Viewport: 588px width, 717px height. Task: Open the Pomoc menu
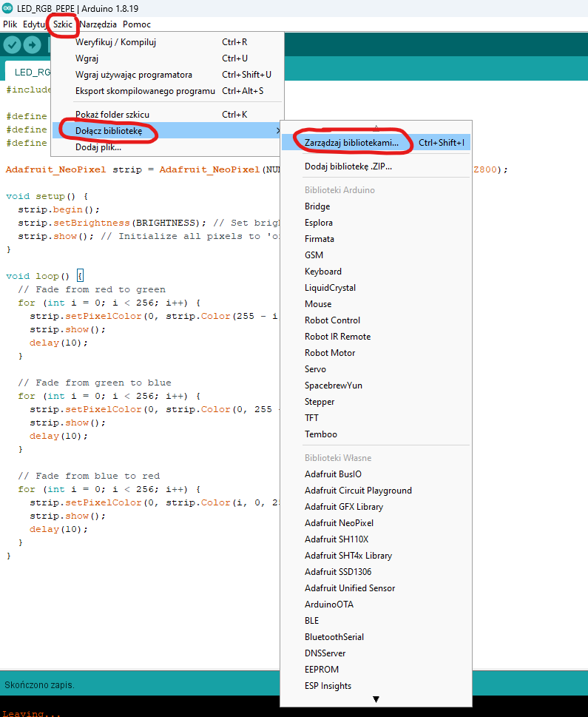coord(137,24)
